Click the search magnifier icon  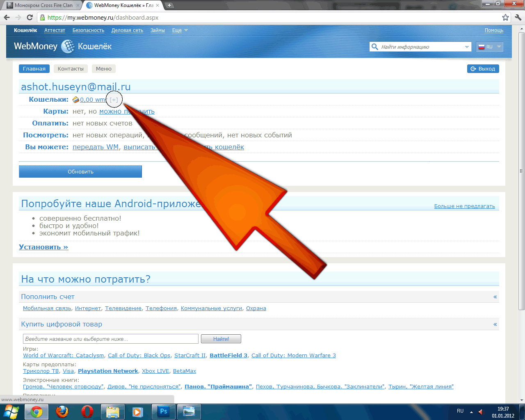(x=374, y=47)
